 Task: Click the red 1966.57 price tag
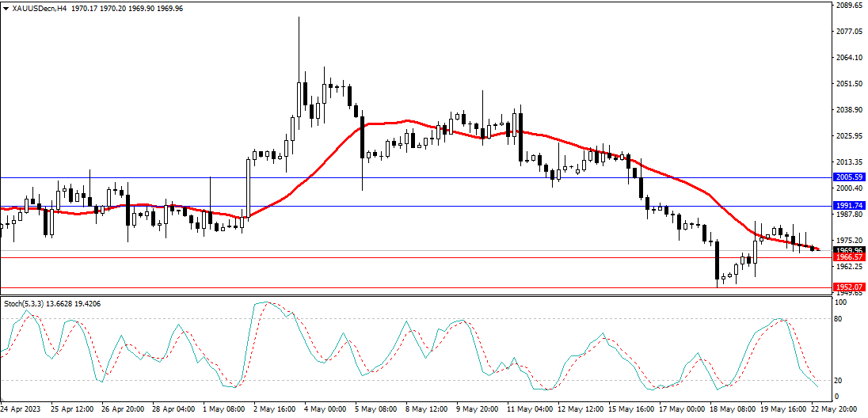(x=849, y=257)
